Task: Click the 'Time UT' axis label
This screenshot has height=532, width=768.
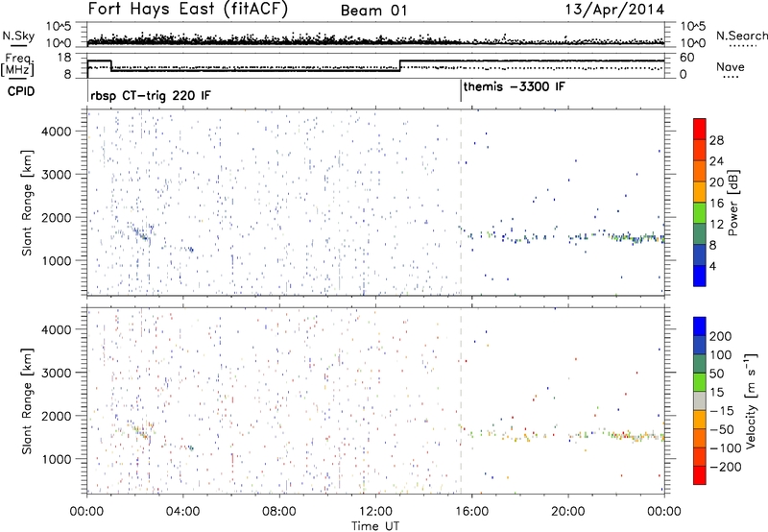Action: coord(375,526)
